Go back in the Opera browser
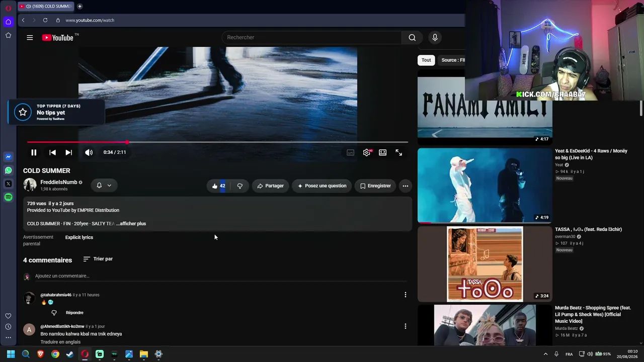644x362 pixels. tap(23, 20)
